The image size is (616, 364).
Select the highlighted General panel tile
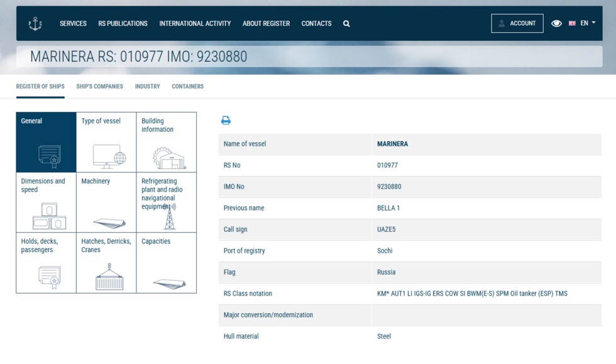(x=45, y=143)
